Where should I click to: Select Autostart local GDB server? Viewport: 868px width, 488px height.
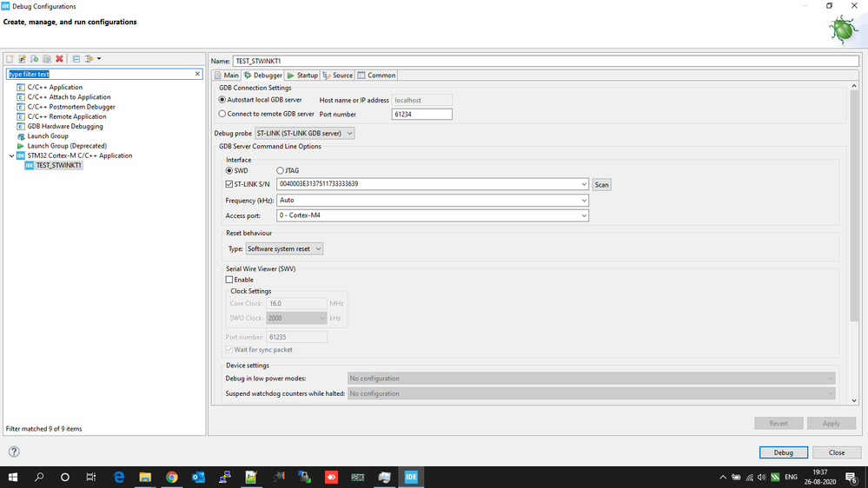coord(222,100)
